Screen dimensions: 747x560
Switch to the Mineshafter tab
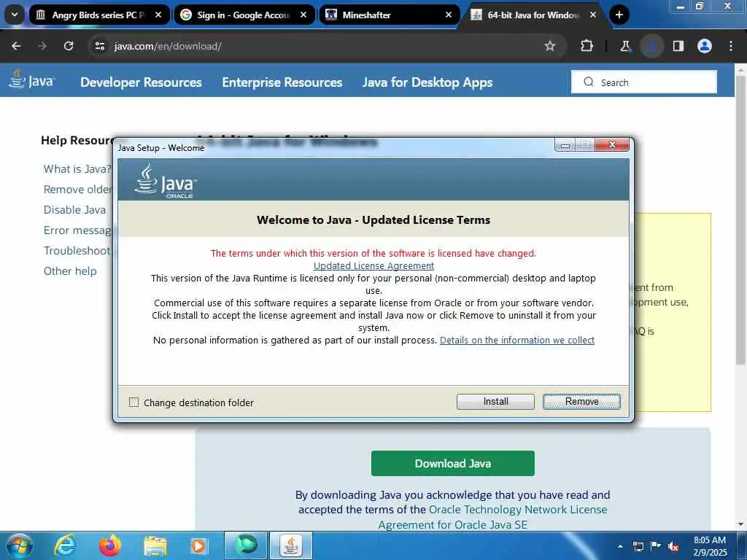(x=388, y=15)
